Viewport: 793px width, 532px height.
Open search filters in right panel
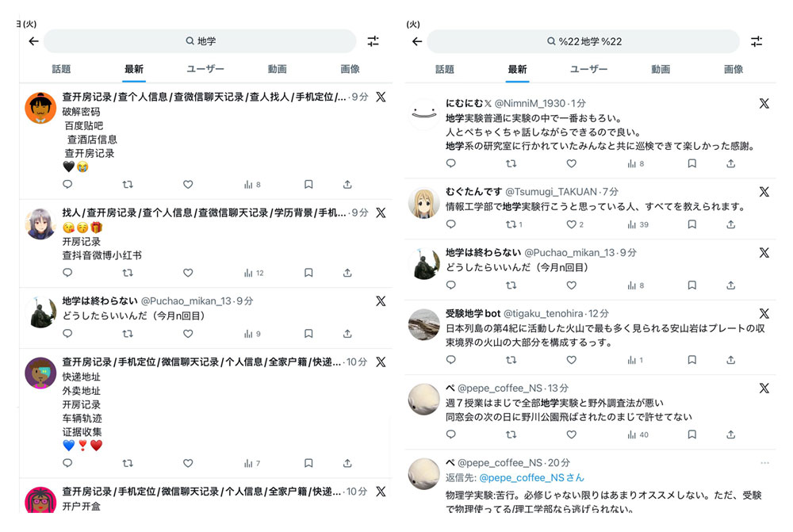point(756,41)
